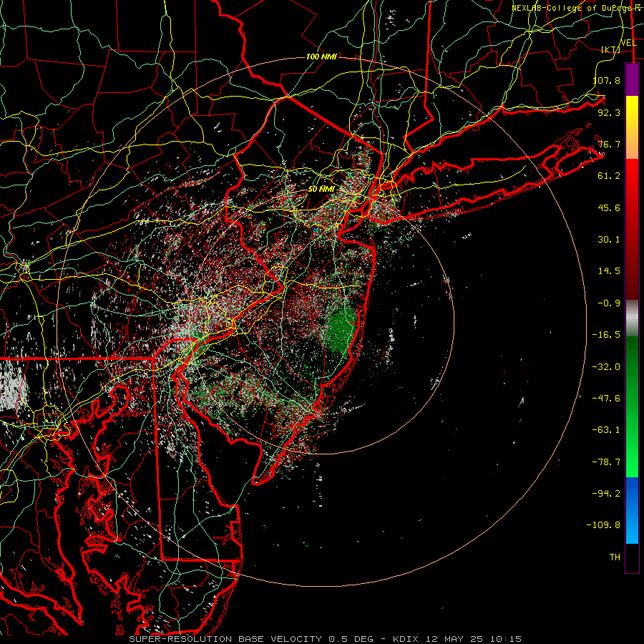Screen dimensions: 644x644
Task: Select the -78.7 scale value
Action: [x=606, y=462]
